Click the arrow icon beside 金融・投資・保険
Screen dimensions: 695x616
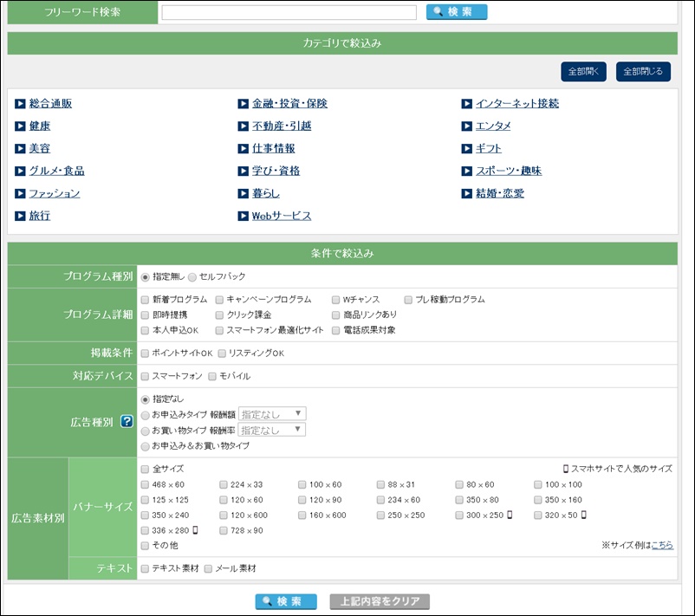click(243, 104)
